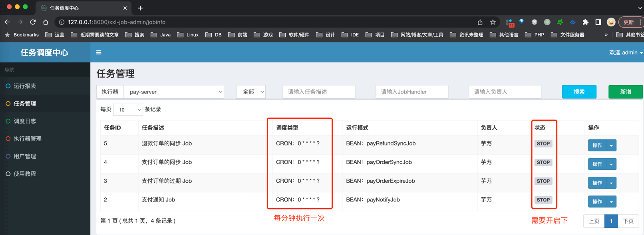Open the 欢迎 admin user menu
Viewport: 644px width, 235px height.
tap(625, 52)
